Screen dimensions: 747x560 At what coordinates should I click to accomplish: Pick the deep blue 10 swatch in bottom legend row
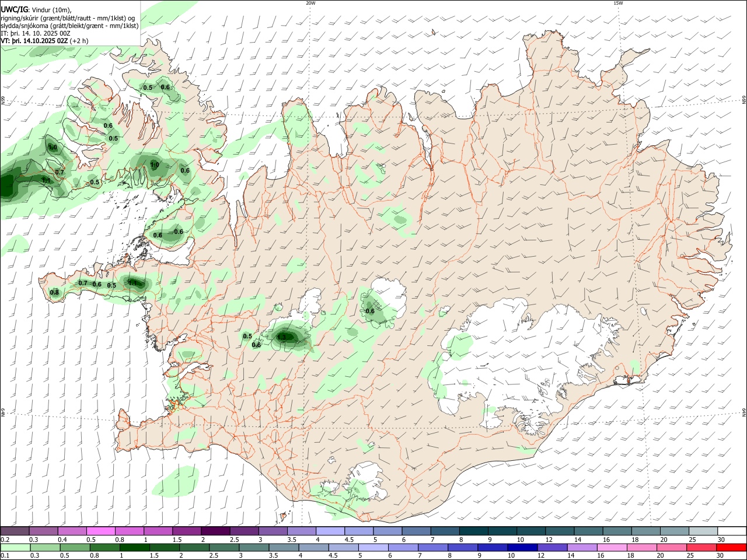(x=522, y=548)
